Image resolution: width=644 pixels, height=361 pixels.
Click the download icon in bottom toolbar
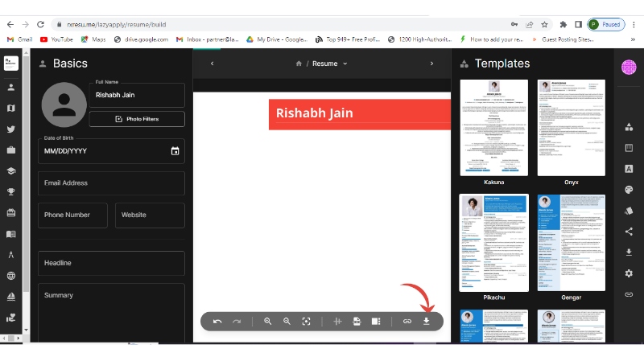tap(426, 322)
